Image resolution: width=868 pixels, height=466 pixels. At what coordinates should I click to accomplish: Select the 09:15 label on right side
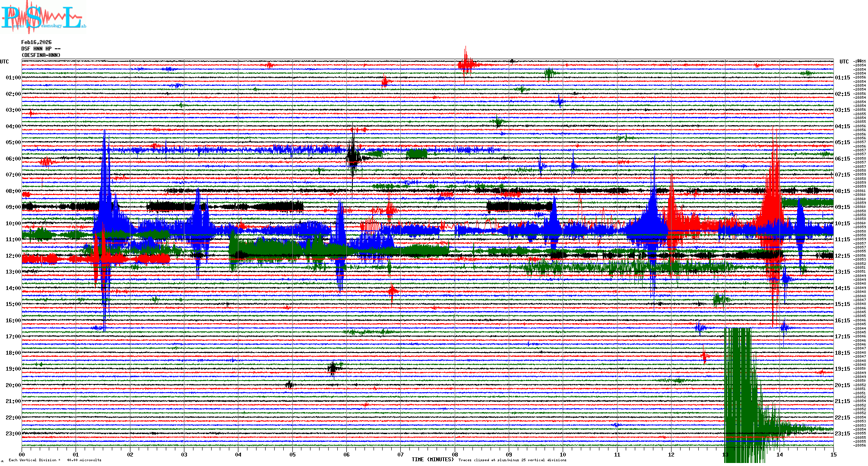coord(842,207)
